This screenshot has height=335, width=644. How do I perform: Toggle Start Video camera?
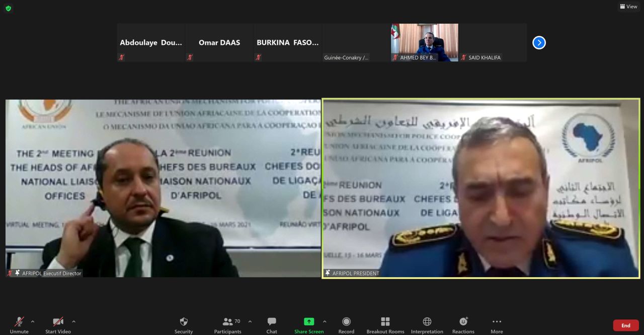pos(58,322)
